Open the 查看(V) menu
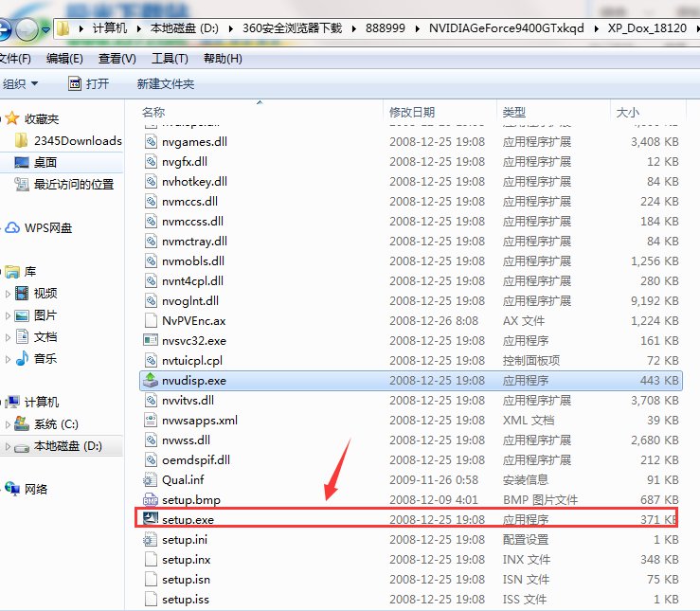The image size is (700, 611). (x=117, y=59)
